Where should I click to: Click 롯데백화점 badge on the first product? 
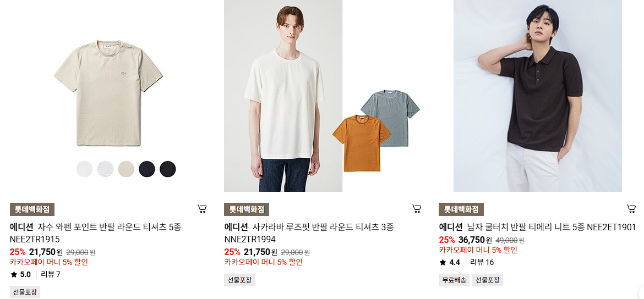click(x=32, y=209)
